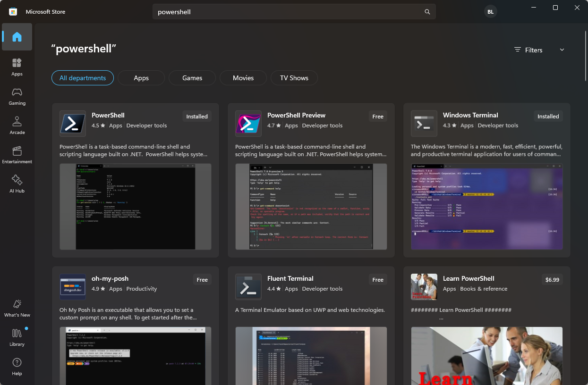Select the All departments filter
Viewport: 588px width, 385px height.
click(x=83, y=78)
